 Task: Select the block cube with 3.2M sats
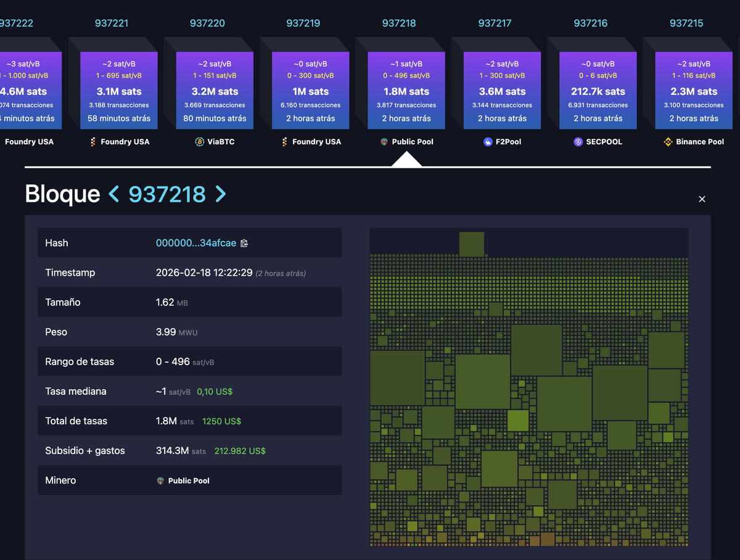click(215, 90)
